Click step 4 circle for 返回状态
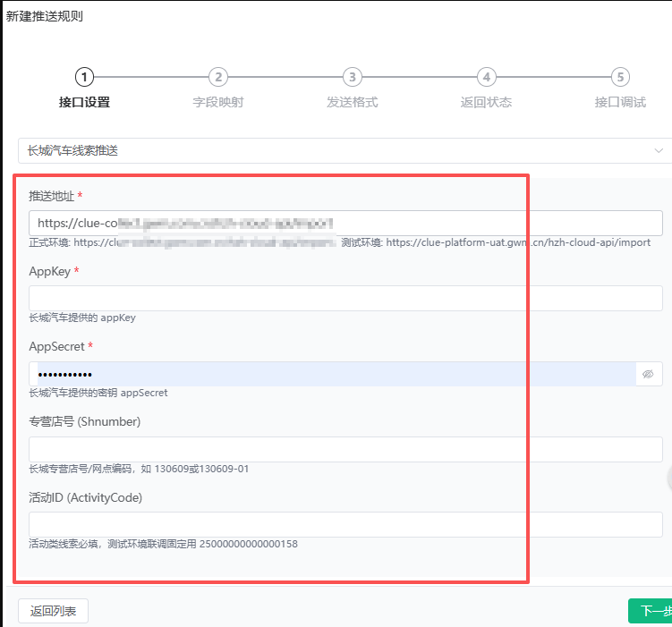Viewport: 672px width, 627px height. [487, 77]
